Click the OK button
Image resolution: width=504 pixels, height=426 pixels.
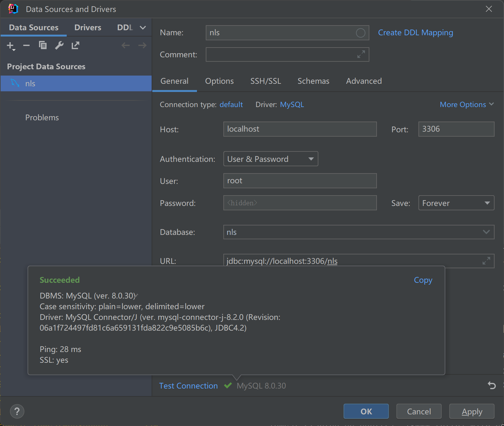pos(366,411)
